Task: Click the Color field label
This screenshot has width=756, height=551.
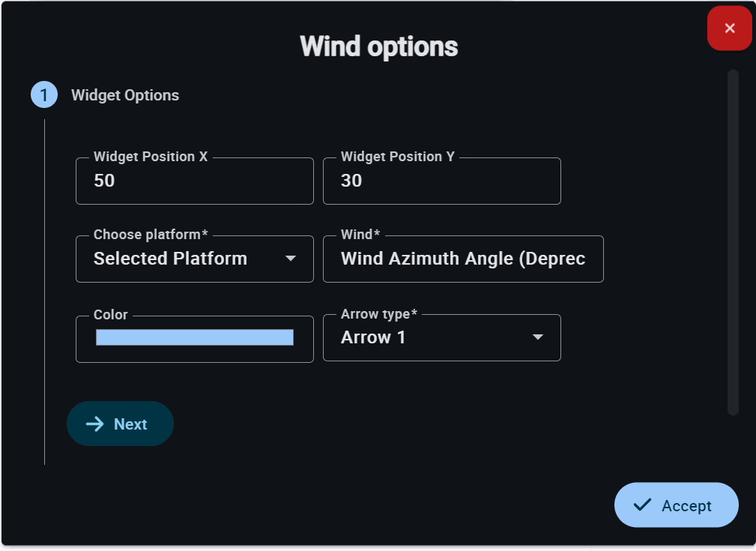Action: tap(110, 315)
